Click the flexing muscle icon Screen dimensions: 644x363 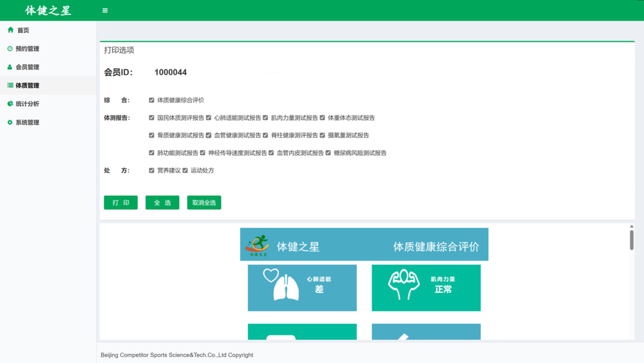(404, 284)
